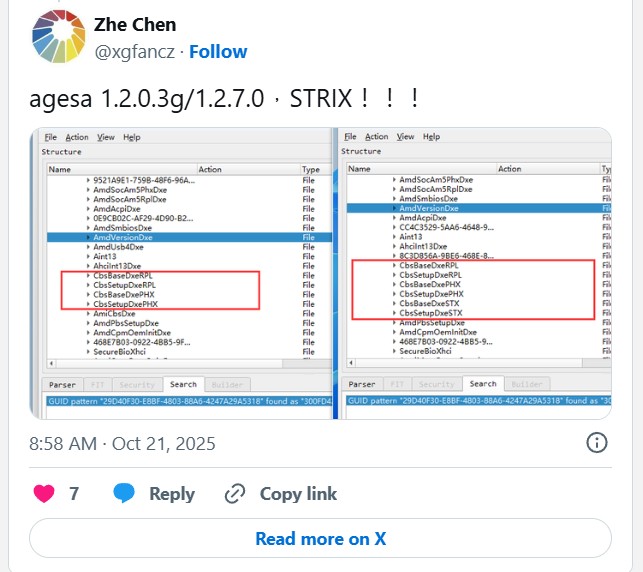This screenshot has width=643, height=572.
Task: Open the File menu in left window
Action: 50,137
